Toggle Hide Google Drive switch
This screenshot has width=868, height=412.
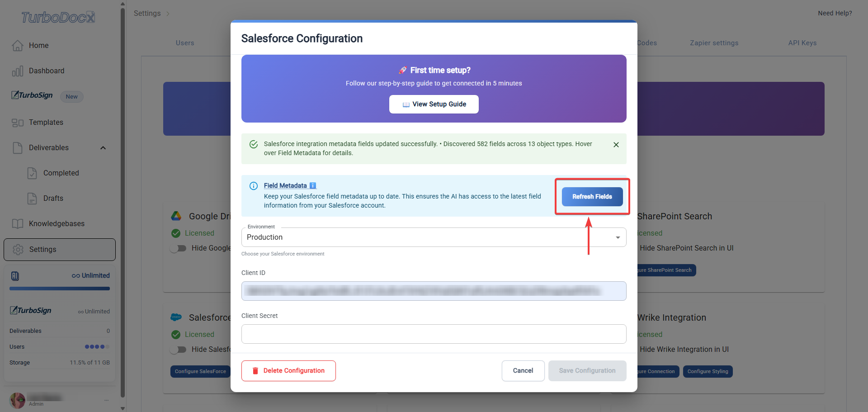pos(178,248)
